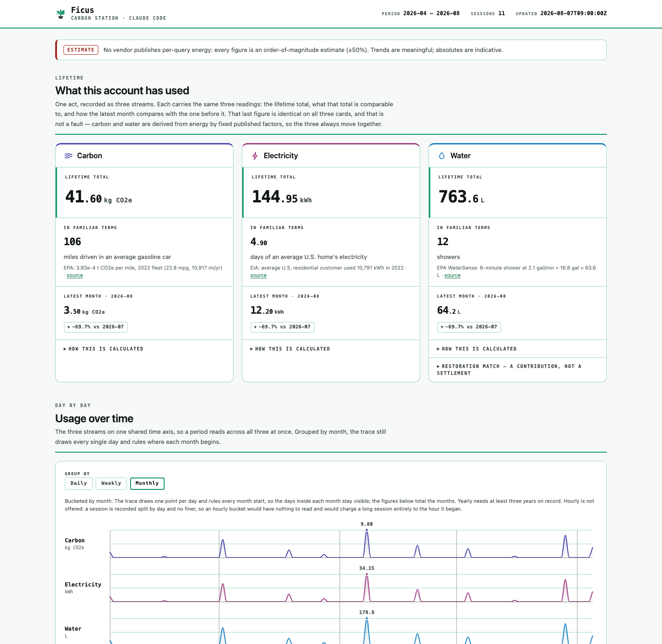This screenshot has width=662, height=644.
Task: Click the Usage over time heading
Action: click(x=94, y=419)
